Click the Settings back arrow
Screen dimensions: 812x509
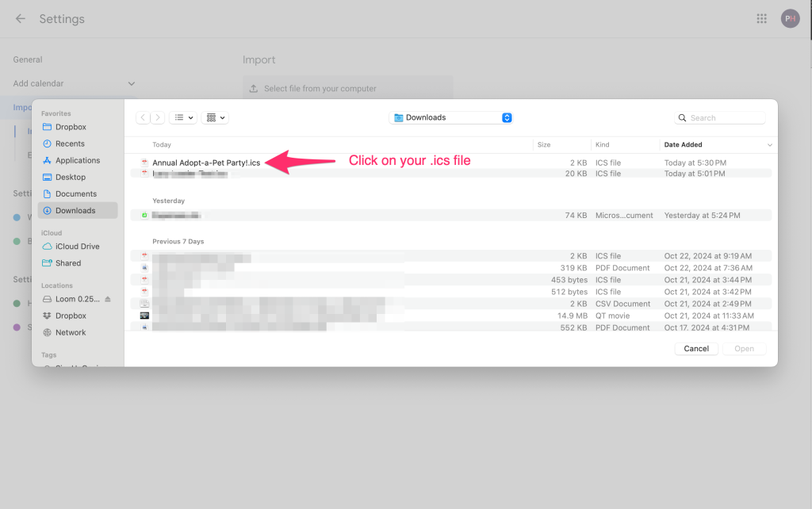pyautogui.click(x=21, y=18)
